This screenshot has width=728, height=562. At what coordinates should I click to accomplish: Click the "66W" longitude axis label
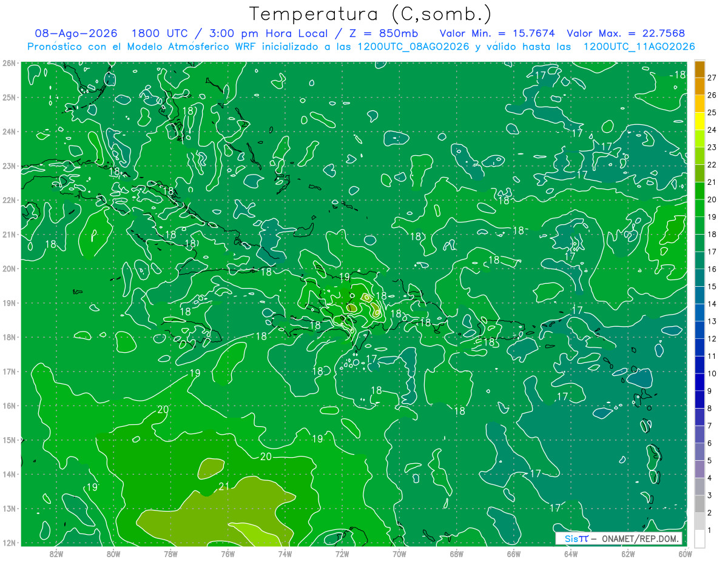click(x=514, y=554)
